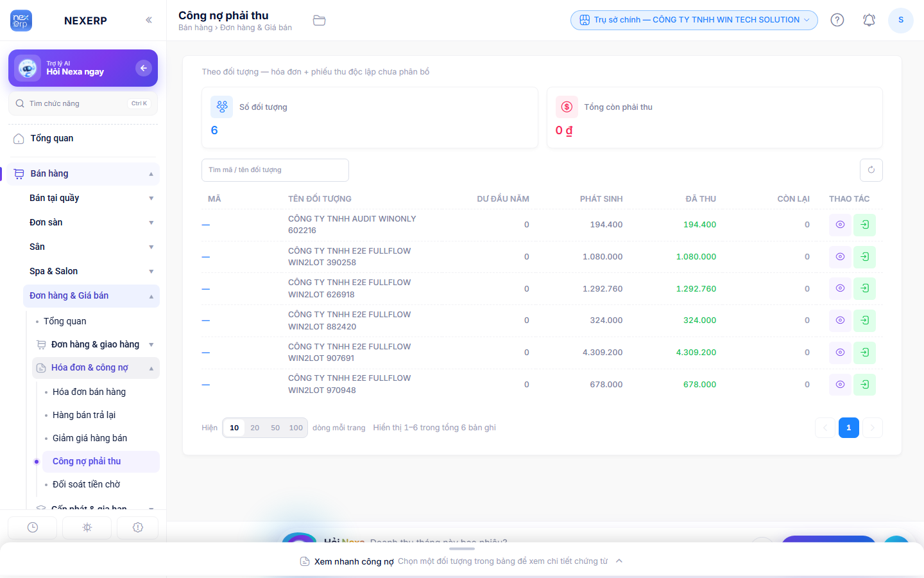Toggle the theme sun icon in sidebar footer
The width and height of the screenshot is (924, 578).
click(87, 527)
